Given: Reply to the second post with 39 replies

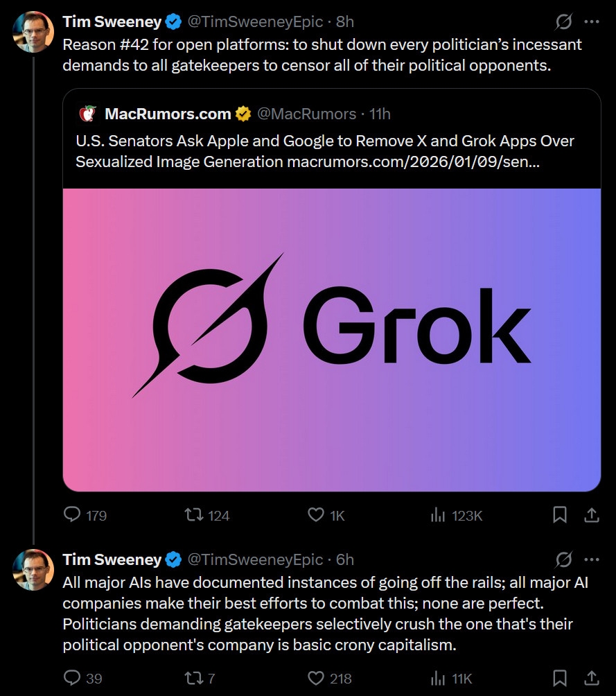Looking at the screenshot, I should pyautogui.click(x=73, y=678).
